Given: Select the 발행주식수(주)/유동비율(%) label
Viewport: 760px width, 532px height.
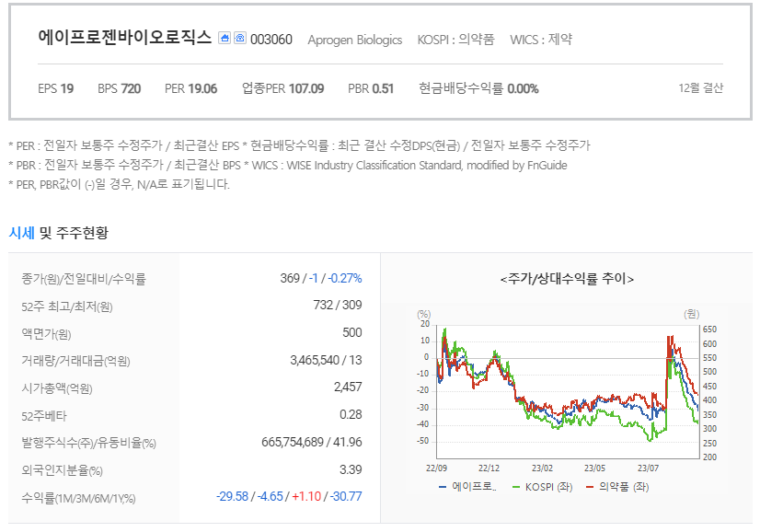Looking at the screenshot, I should click(88, 443).
